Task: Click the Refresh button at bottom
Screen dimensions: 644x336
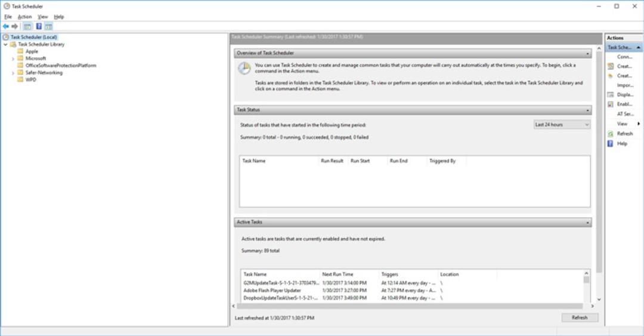Action: (580, 317)
